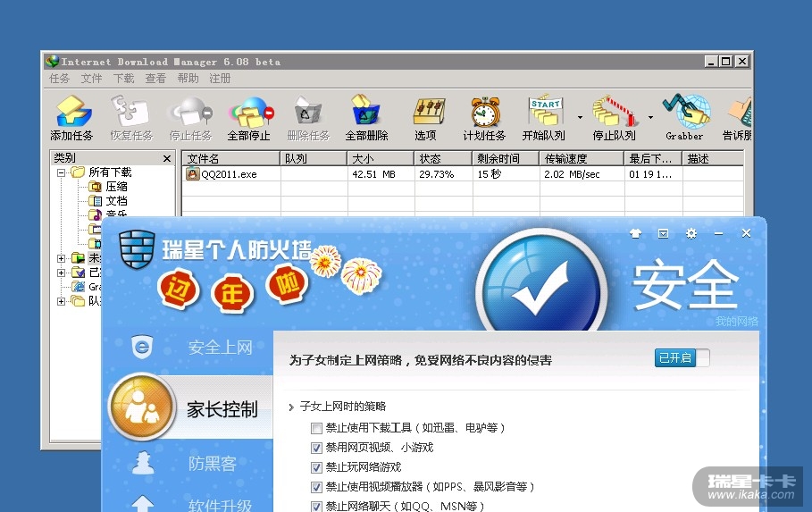The width and height of the screenshot is (812, 512).
Task: Open the 停止队列 dropdown arrow
Action: point(650,118)
